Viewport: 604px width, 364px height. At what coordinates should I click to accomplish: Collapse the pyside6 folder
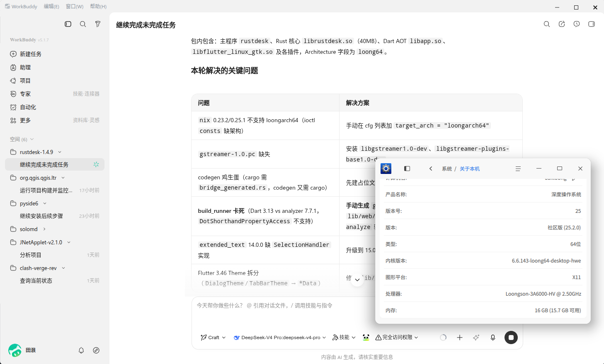45,203
